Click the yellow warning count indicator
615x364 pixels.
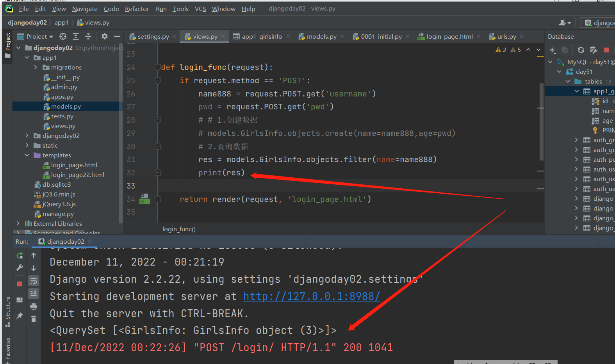pyautogui.click(x=501, y=50)
